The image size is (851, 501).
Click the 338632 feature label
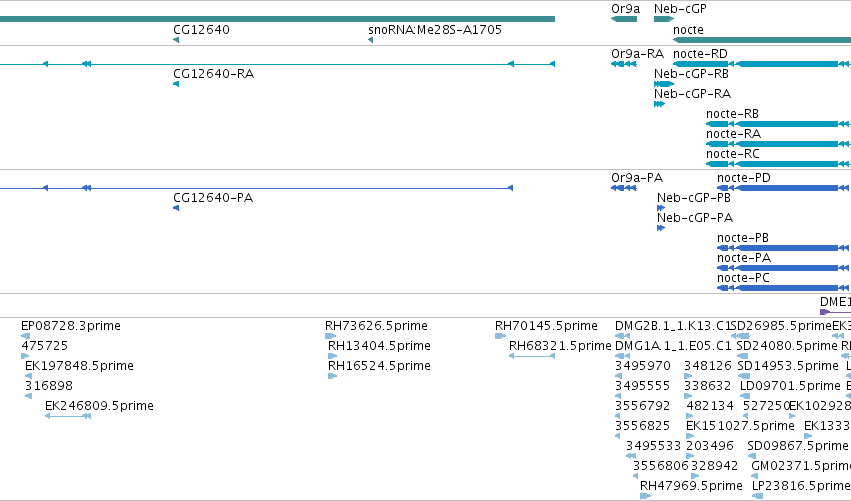point(707,386)
